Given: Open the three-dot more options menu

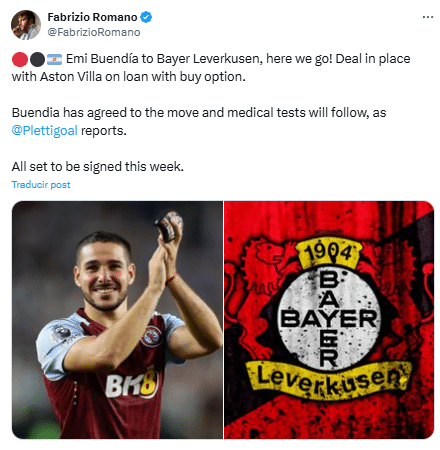Looking at the screenshot, I should click(427, 17).
